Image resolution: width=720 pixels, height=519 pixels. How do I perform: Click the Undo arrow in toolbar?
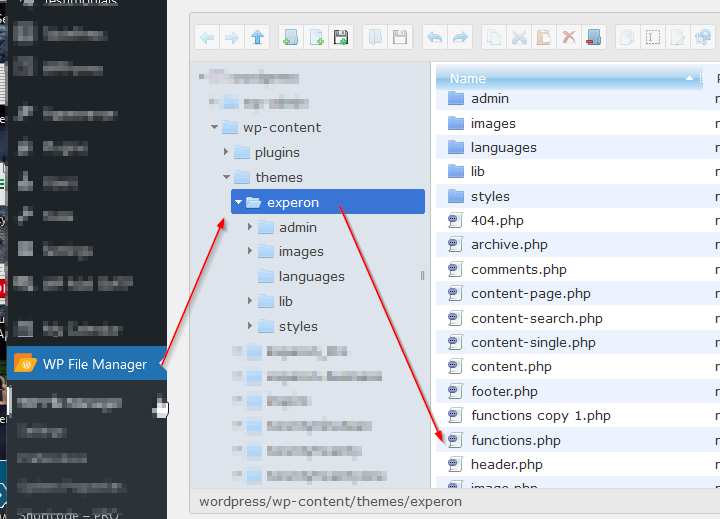click(435, 37)
